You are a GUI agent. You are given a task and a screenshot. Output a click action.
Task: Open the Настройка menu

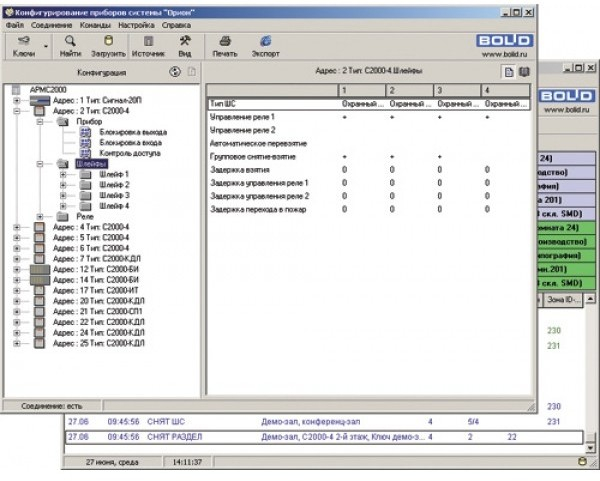pyautogui.click(x=134, y=22)
